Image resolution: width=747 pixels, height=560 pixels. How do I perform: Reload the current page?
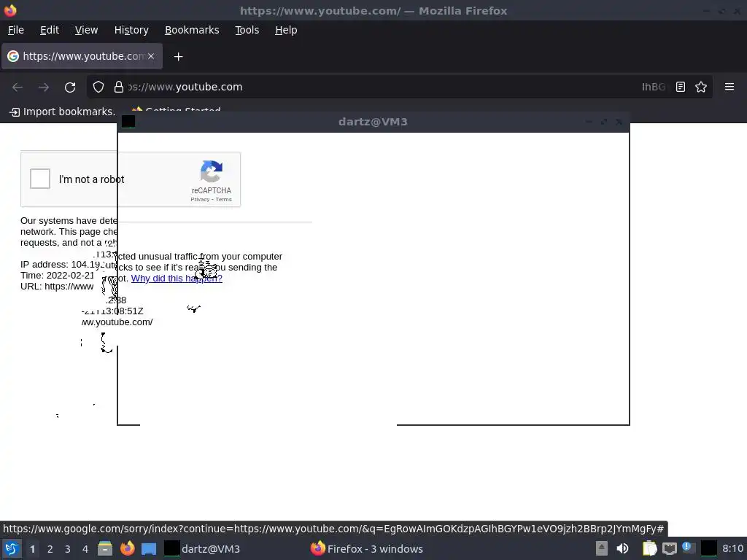70,87
